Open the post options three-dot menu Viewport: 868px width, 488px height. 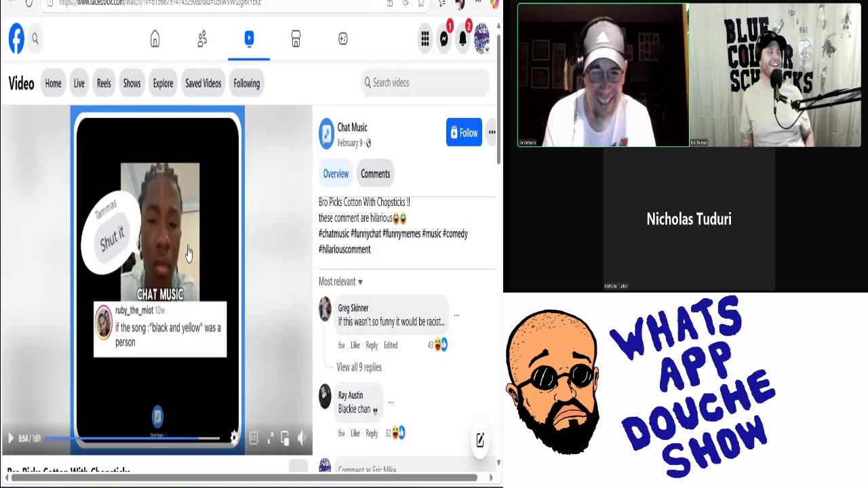492,133
